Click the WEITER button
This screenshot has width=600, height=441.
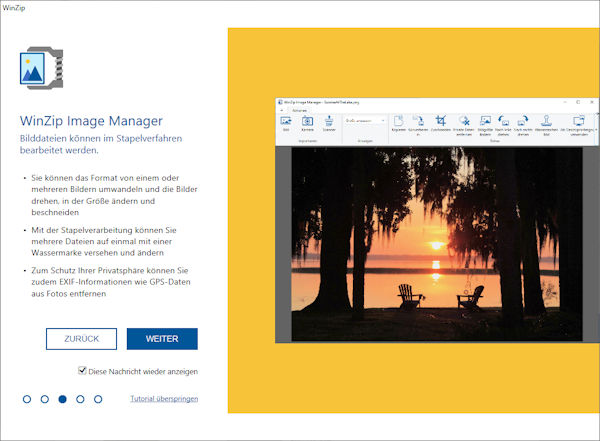coord(162,339)
